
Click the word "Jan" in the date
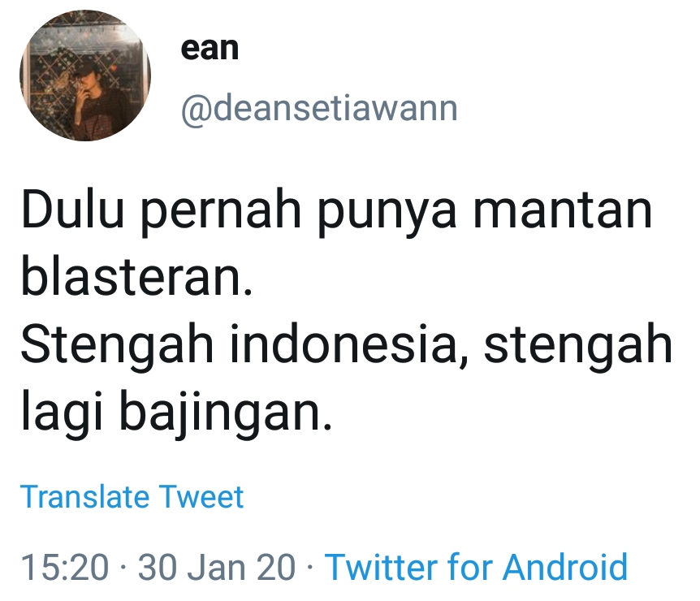[215, 567]
